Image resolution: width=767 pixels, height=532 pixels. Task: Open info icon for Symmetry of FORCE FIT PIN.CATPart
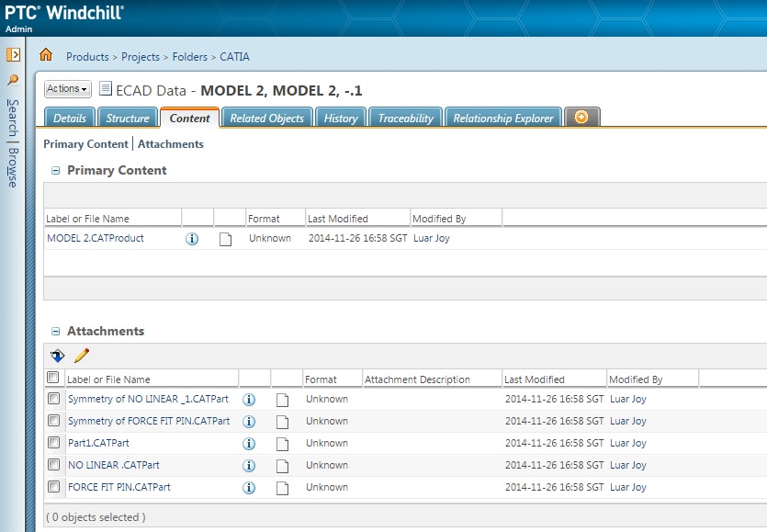click(x=249, y=422)
